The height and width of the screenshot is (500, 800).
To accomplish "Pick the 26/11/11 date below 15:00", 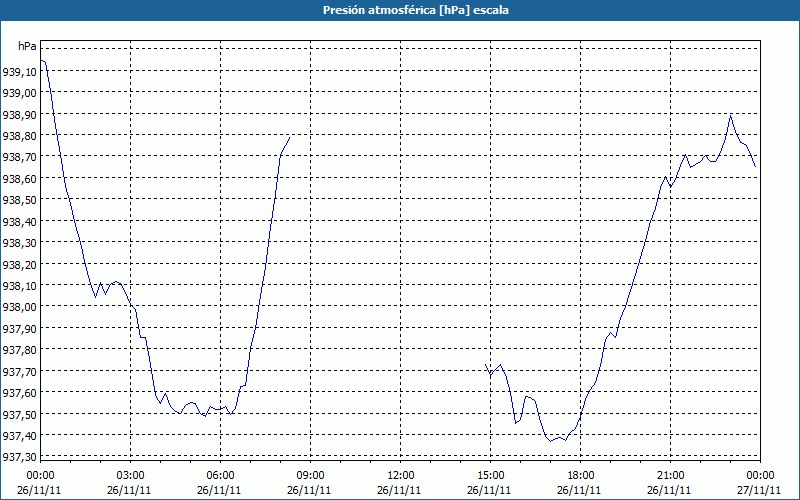I will coord(489,490).
